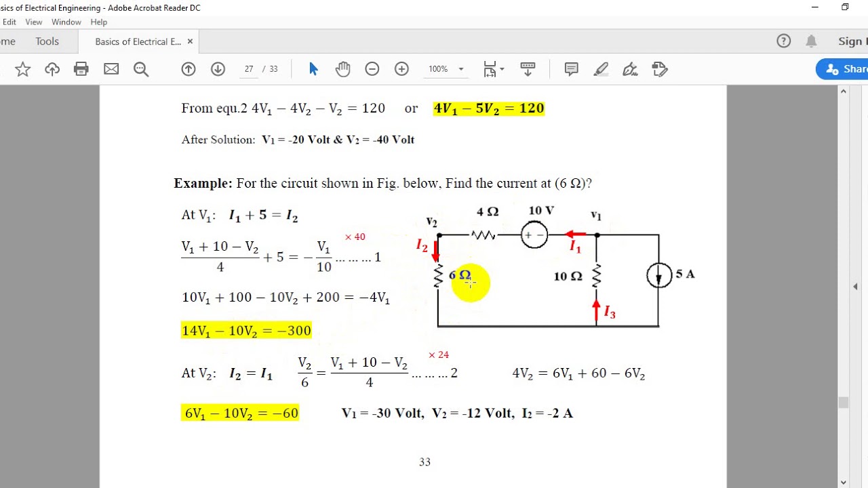This screenshot has height=488, width=868.
Task: Open the Window menu
Action: click(x=66, y=22)
